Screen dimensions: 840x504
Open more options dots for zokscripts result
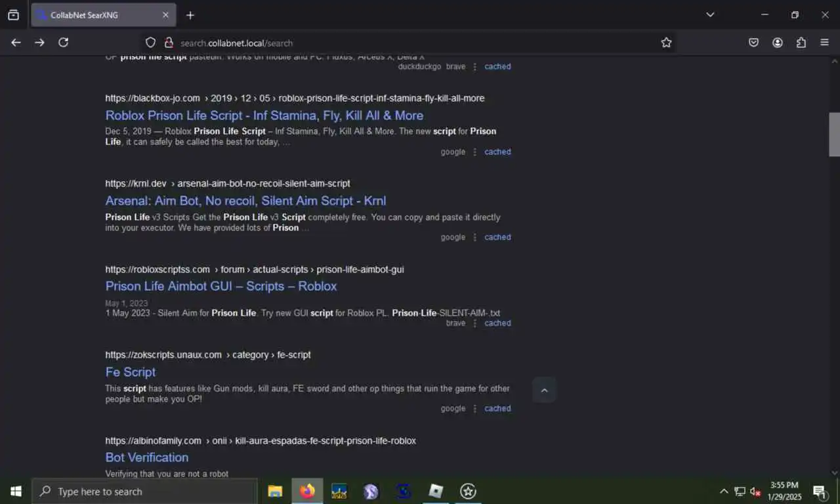click(x=474, y=408)
